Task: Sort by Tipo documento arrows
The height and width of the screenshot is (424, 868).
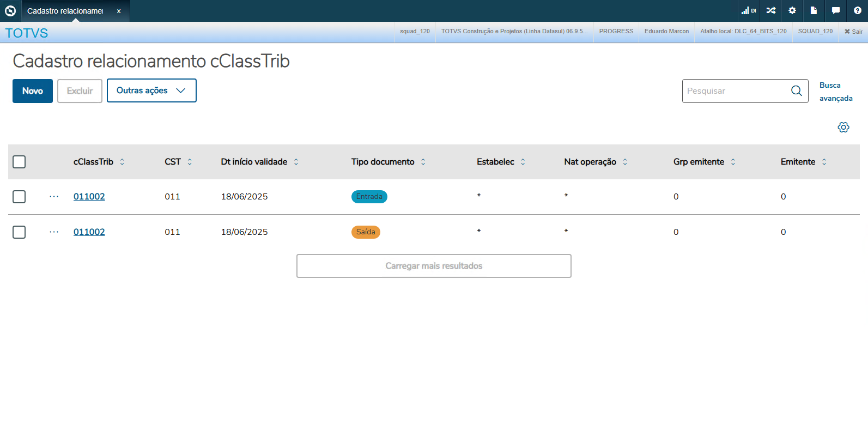Action: click(x=423, y=162)
